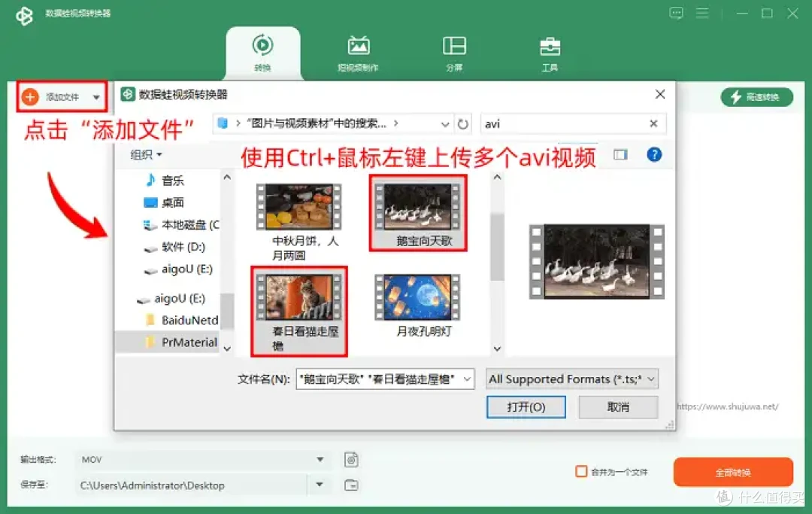Screen dimensions: 812x514
Task: Select the PrMaterial folder
Action: (182, 342)
